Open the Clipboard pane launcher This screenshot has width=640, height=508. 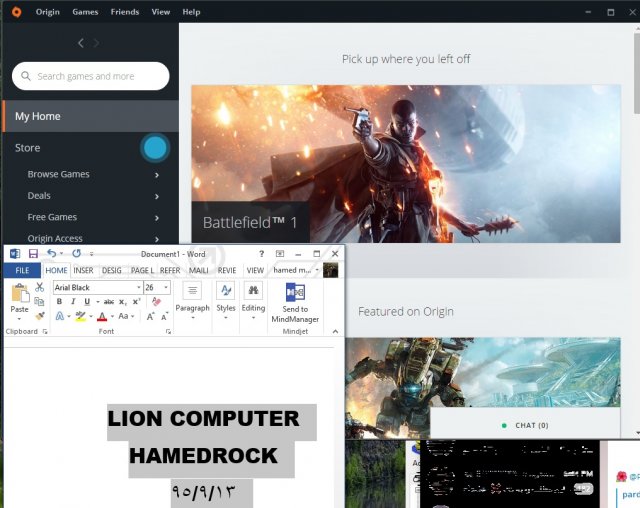click(45, 332)
